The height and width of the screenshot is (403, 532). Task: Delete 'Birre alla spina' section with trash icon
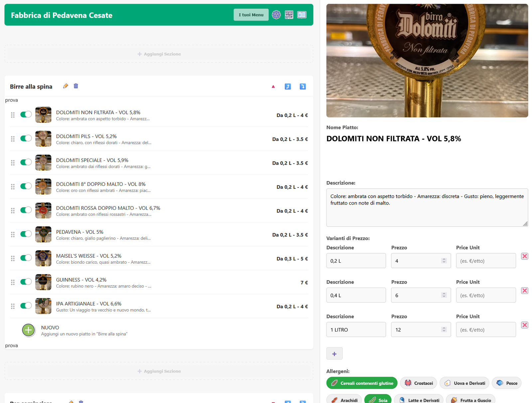pyautogui.click(x=76, y=86)
